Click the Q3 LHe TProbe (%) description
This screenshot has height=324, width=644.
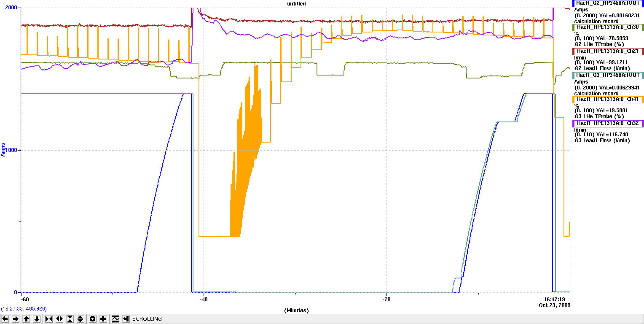point(599,116)
